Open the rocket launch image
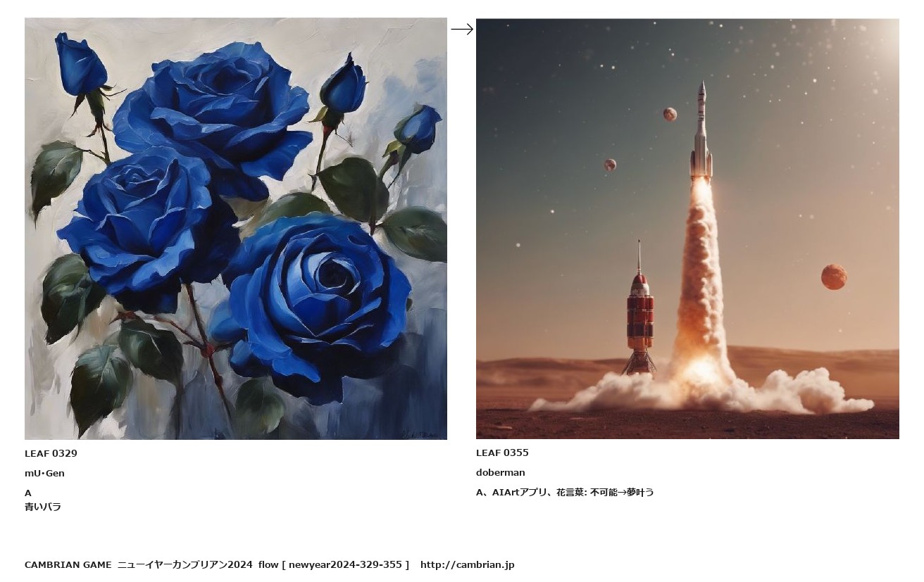 [687, 229]
